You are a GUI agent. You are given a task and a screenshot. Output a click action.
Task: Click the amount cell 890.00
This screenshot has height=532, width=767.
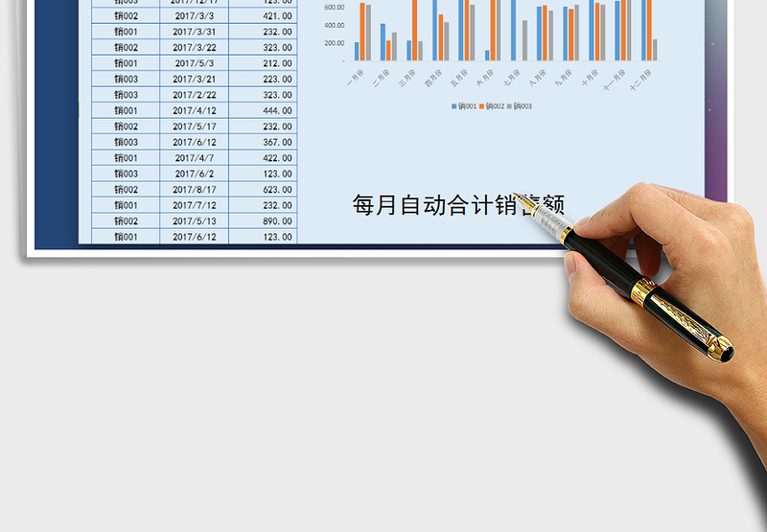point(263,221)
